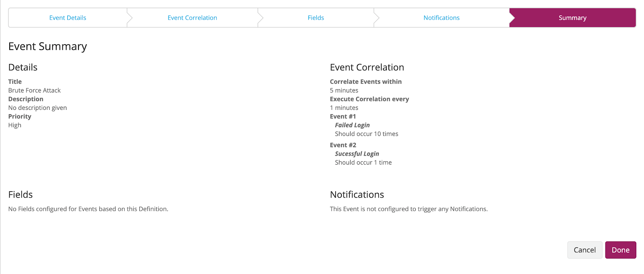
Task: Cancel the event definition wizard
Action: click(584, 250)
